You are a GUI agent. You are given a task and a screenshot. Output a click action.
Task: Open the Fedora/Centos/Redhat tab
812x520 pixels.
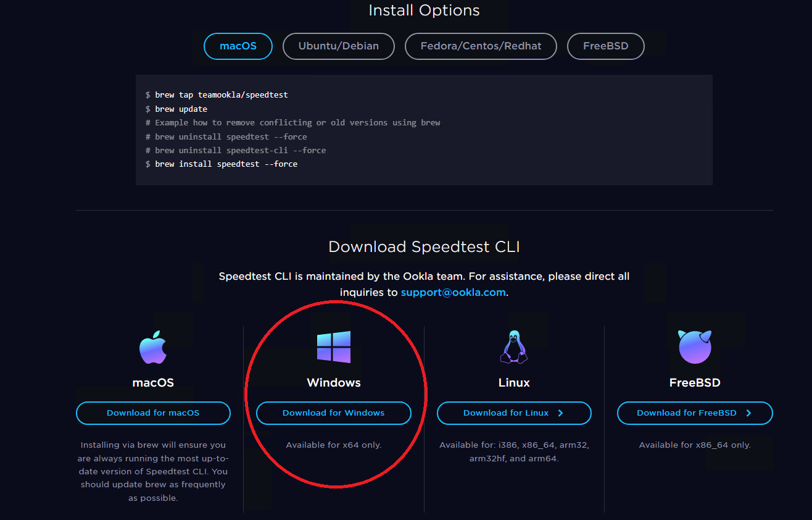point(481,46)
